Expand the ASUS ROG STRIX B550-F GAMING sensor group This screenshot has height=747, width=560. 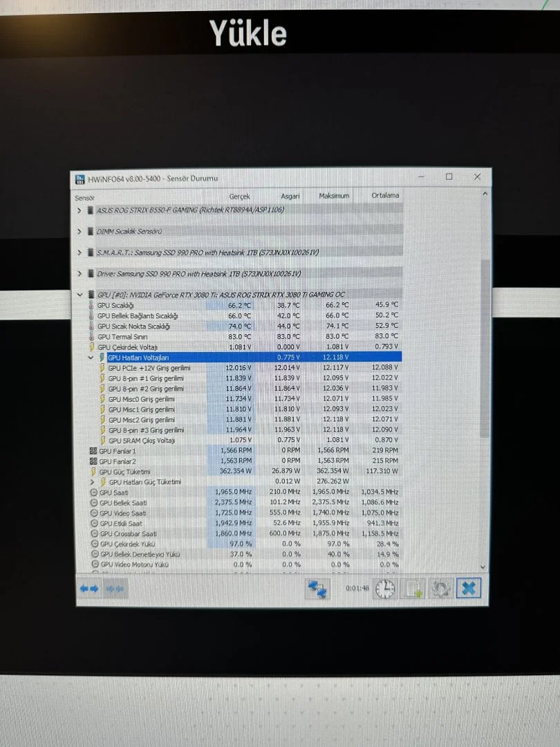80,210
